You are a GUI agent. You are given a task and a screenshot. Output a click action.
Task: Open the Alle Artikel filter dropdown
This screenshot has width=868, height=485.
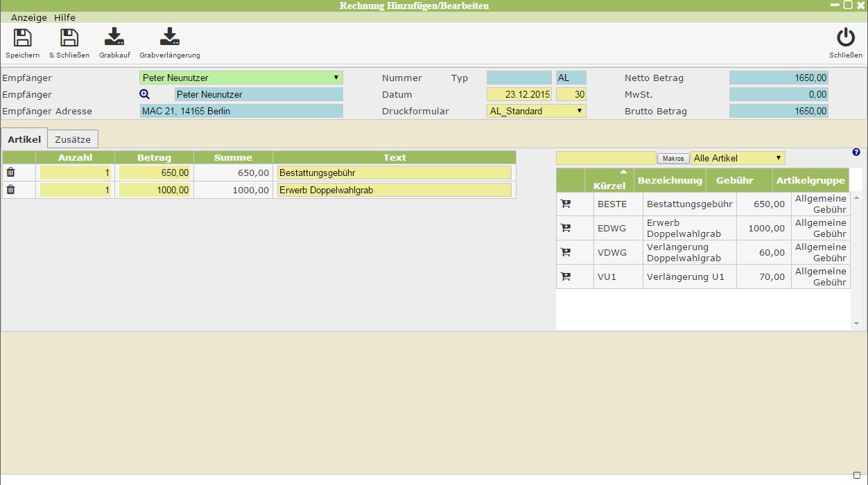pos(779,158)
